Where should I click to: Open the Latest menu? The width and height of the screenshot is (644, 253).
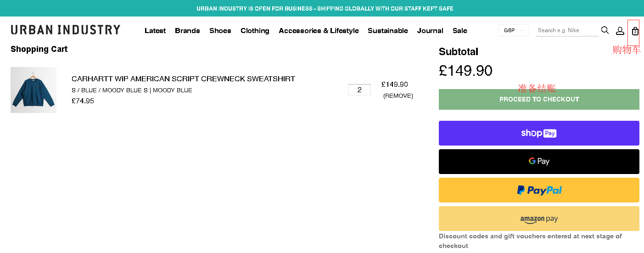click(155, 31)
